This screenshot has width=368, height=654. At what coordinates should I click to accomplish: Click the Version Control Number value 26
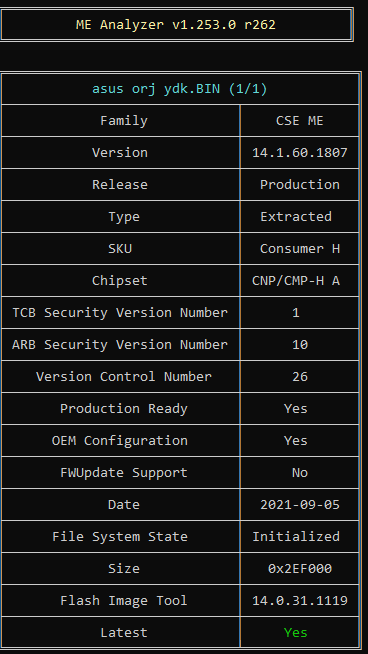pyautogui.click(x=300, y=377)
